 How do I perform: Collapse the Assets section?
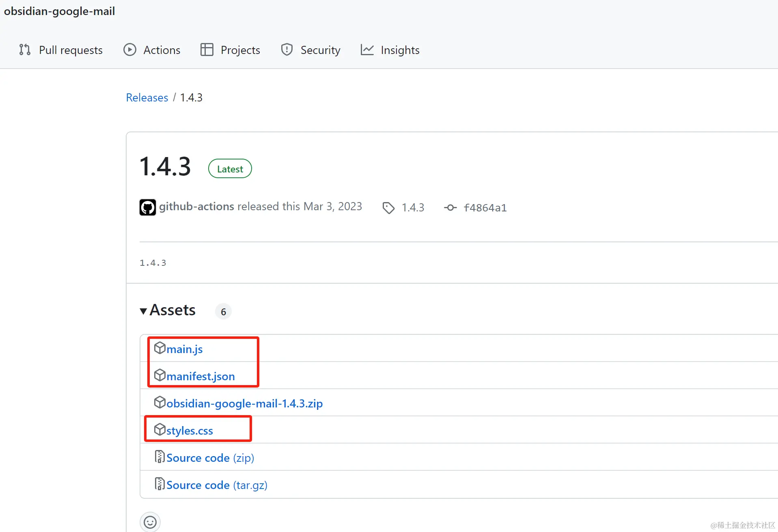143,311
